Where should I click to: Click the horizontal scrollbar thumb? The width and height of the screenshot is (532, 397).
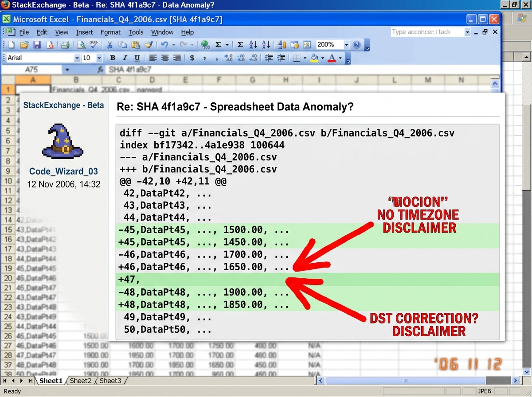(405, 381)
